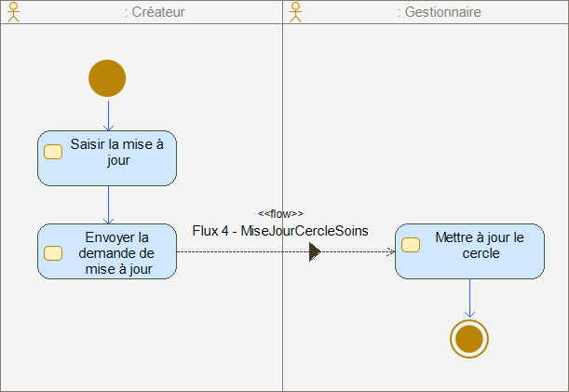Select the arrow from Mettre à jour to final node
Screen dimensions: 569x392
pos(469,298)
